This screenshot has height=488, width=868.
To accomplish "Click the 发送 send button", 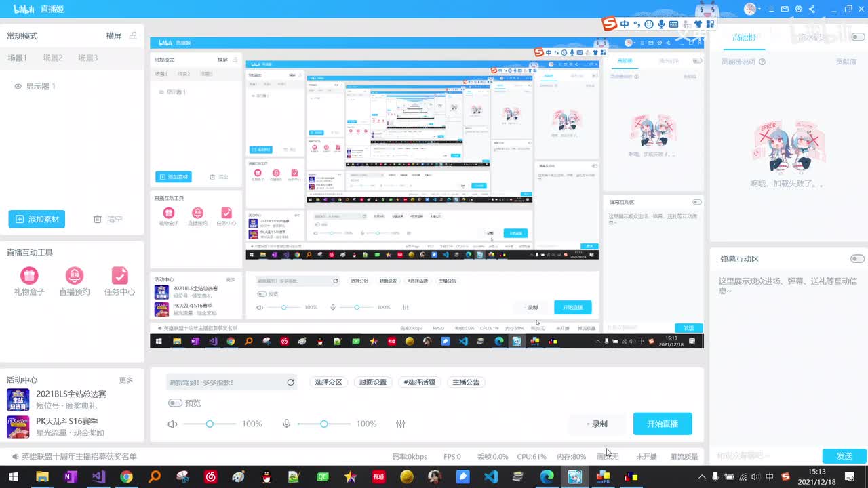I will (844, 456).
